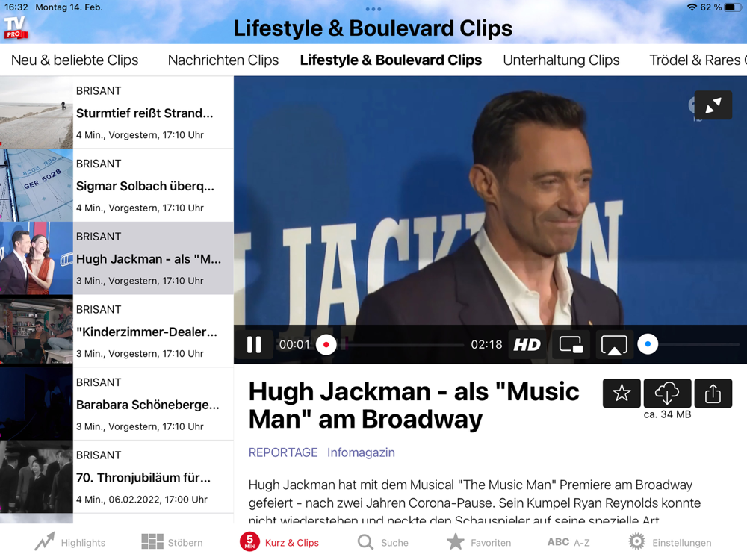Open Sturmtief reißt Strand clip
This screenshot has height=560, width=747.
pos(117,113)
